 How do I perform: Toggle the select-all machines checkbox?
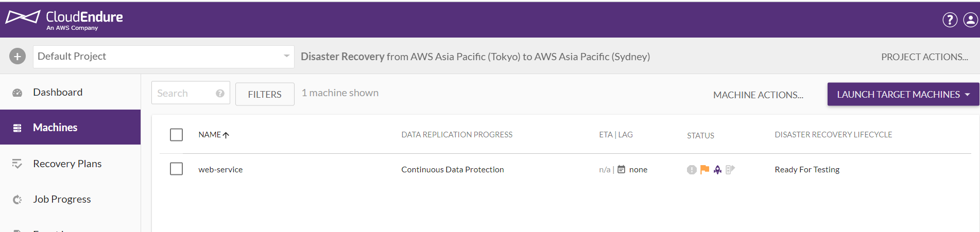177,135
